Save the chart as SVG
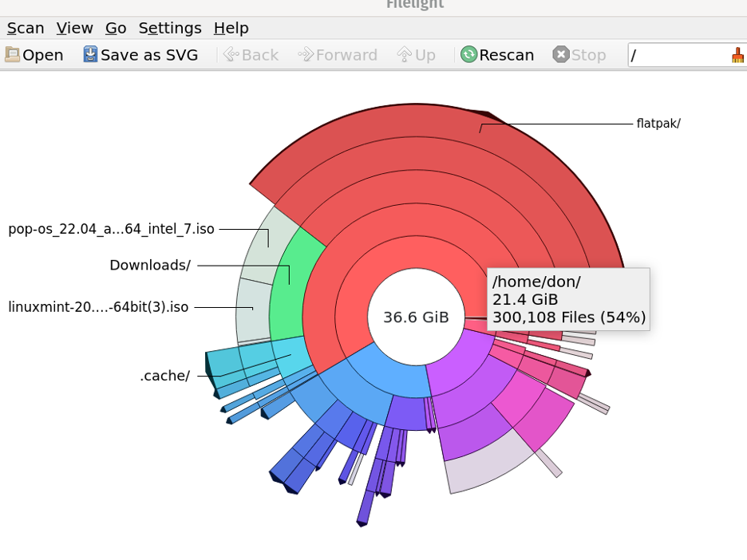 coord(140,54)
